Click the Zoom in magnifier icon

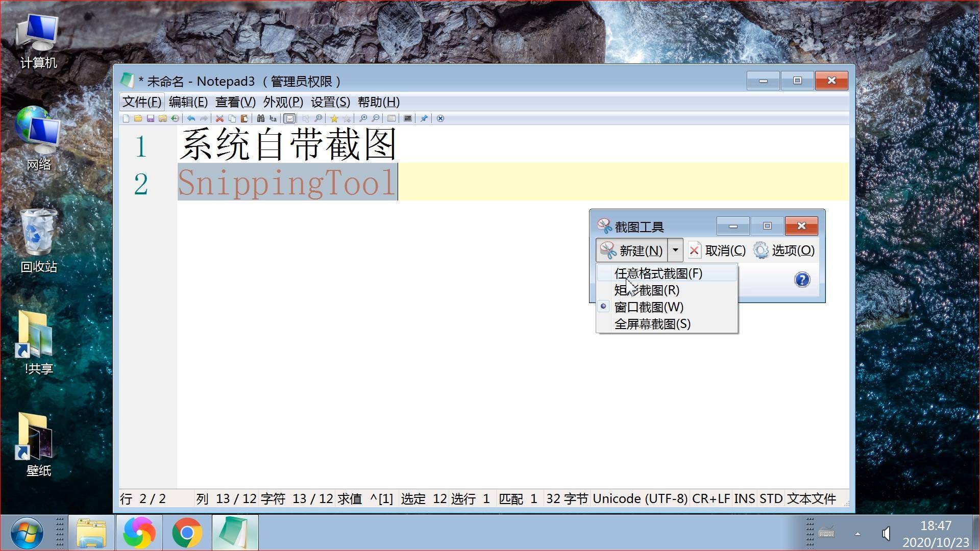tap(363, 118)
